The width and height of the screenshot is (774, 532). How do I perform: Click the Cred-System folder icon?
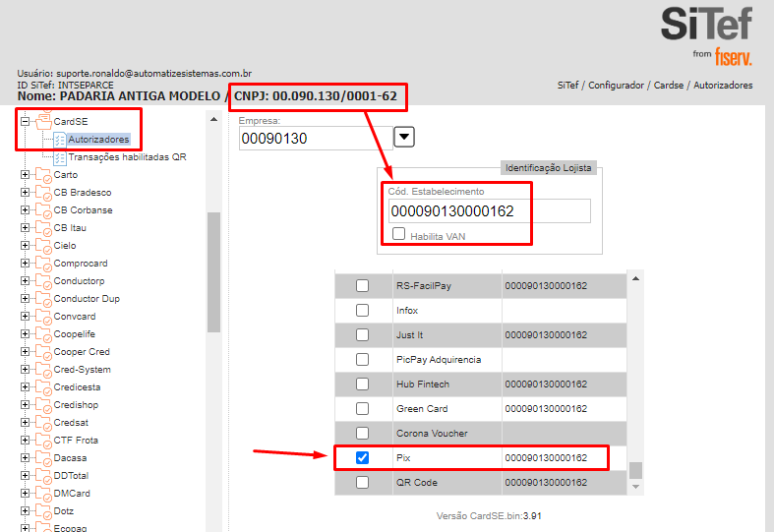click(43, 370)
